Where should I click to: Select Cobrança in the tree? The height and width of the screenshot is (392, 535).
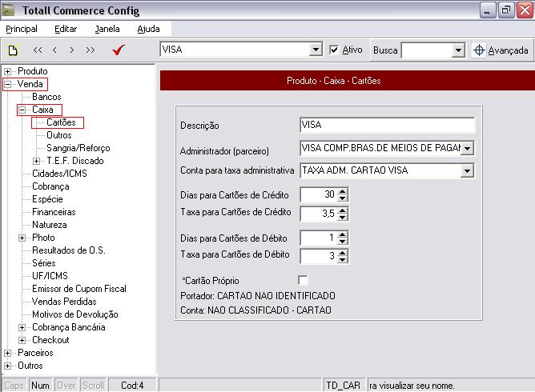click(50, 186)
